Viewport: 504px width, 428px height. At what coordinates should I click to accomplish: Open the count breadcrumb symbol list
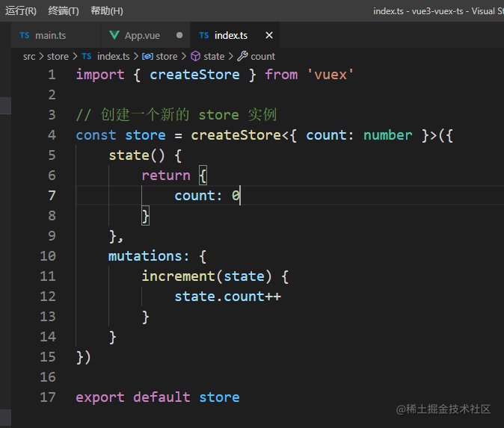click(x=262, y=57)
